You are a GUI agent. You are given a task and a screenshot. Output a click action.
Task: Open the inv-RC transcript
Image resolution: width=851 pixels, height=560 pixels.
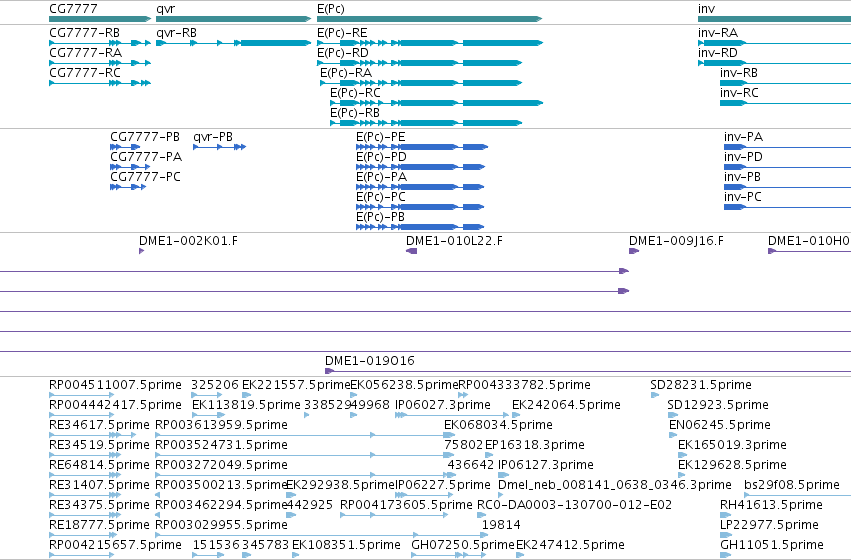[785, 103]
